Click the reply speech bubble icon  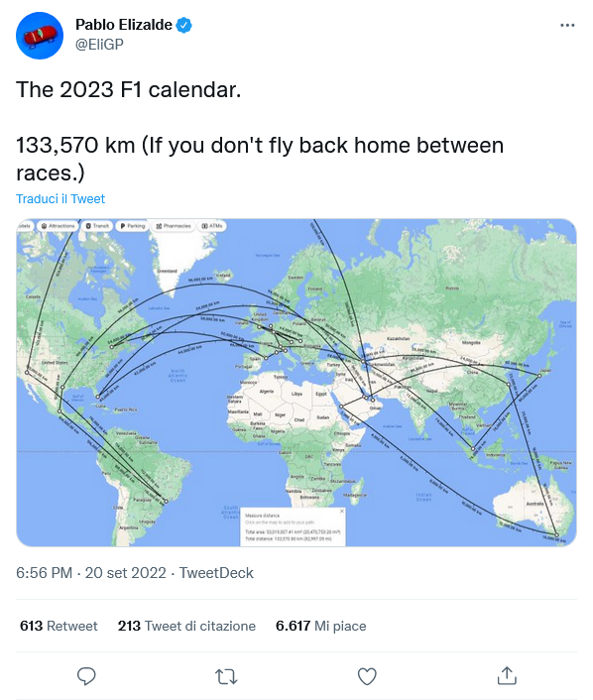point(86,676)
